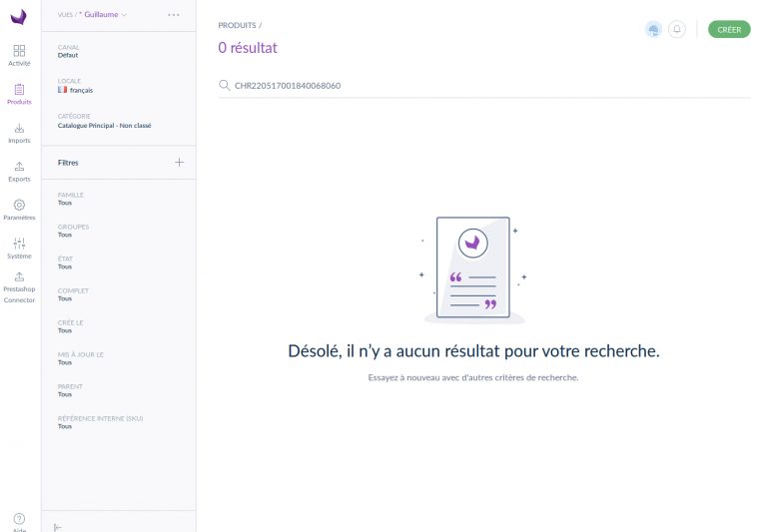Click the search magnifier icon
This screenshot has width=759, height=532.
[x=224, y=85]
